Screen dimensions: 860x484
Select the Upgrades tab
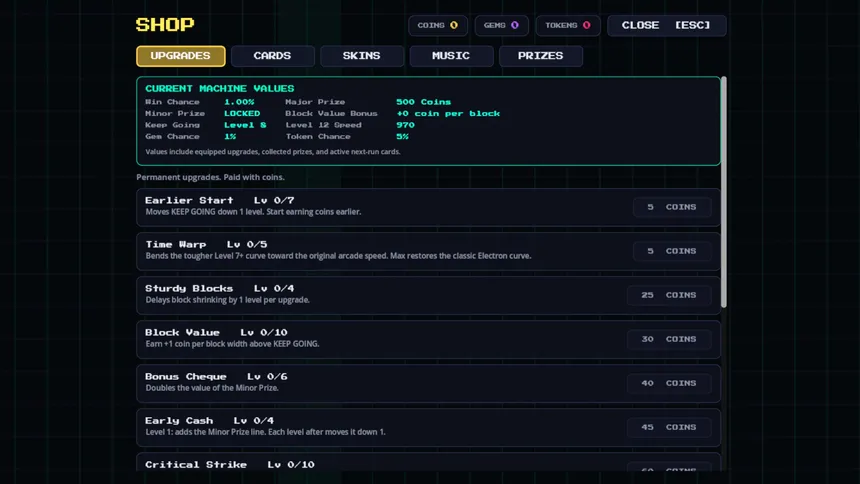pyautogui.click(x=180, y=56)
